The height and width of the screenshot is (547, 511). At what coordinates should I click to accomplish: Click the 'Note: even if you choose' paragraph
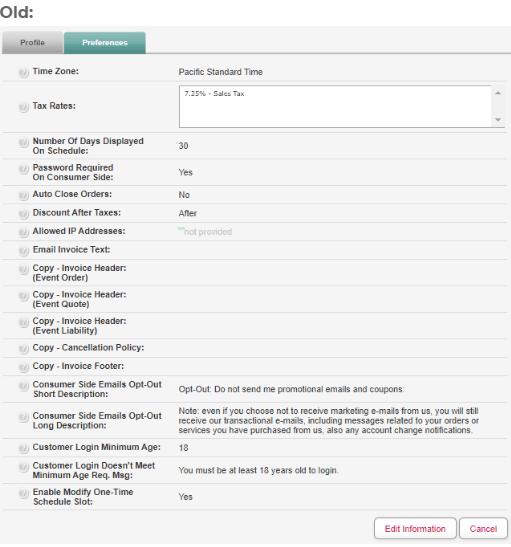coord(329,420)
